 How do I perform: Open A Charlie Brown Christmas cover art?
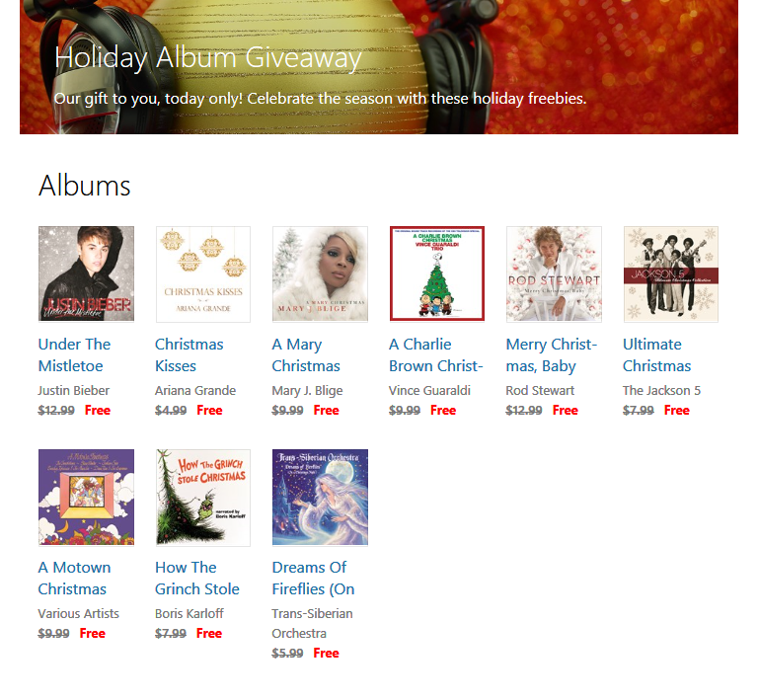click(x=437, y=274)
